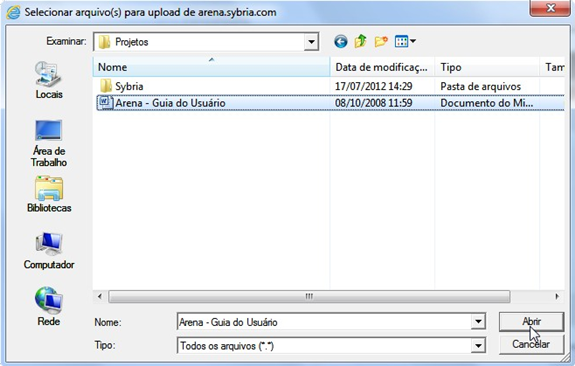This screenshot has height=366, width=575.
Task: Expand the Examinar folder dropdown
Action: [x=311, y=41]
